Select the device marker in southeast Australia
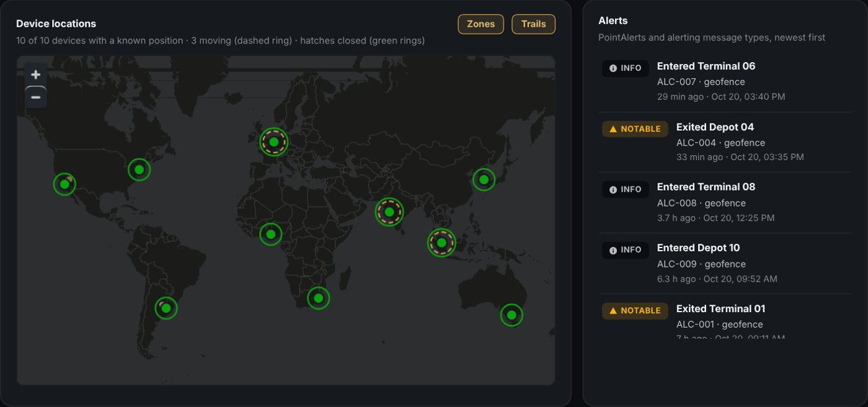This screenshot has height=407, width=868. click(x=511, y=315)
